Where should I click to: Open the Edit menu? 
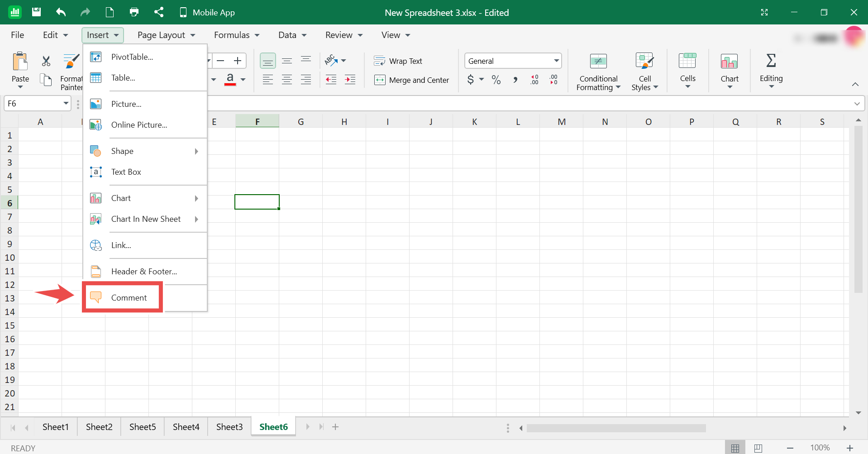pos(55,35)
